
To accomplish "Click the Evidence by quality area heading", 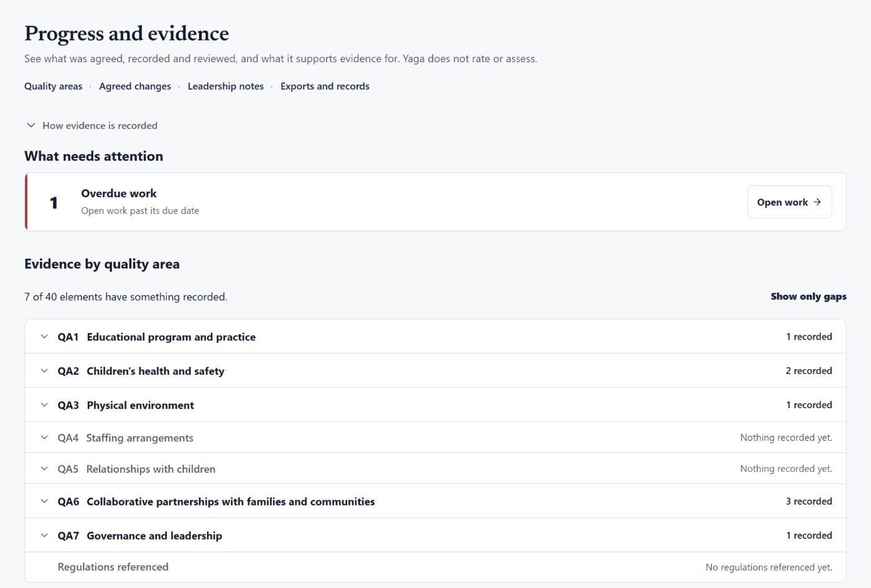I will (102, 264).
